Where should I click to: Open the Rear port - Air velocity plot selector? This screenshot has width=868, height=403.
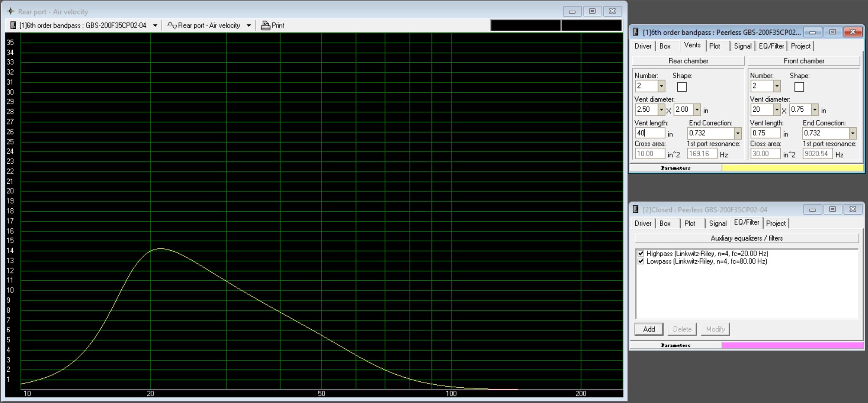(x=248, y=25)
